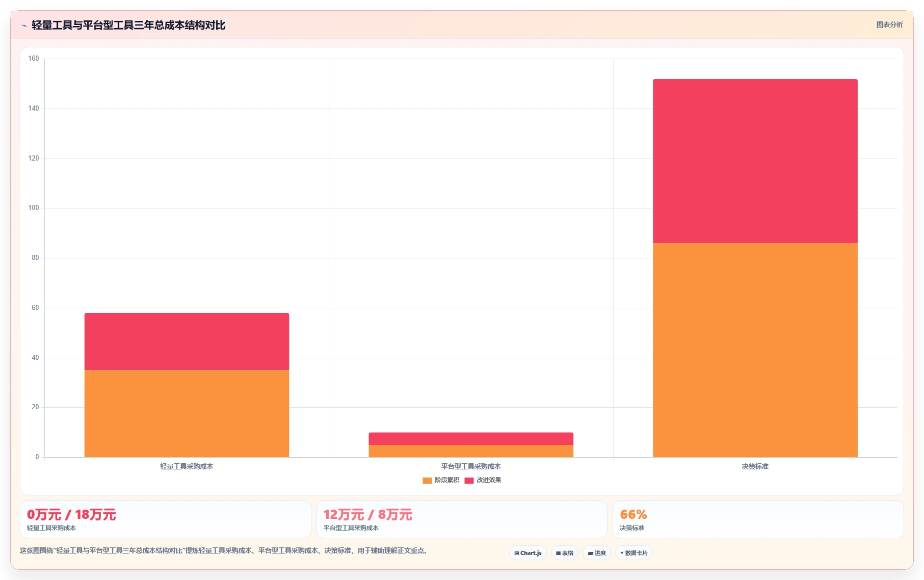Image resolution: width=924 pixels, height=580 pixels.
Task: Click the 图表分析 label in header
Action: point(889,24)
